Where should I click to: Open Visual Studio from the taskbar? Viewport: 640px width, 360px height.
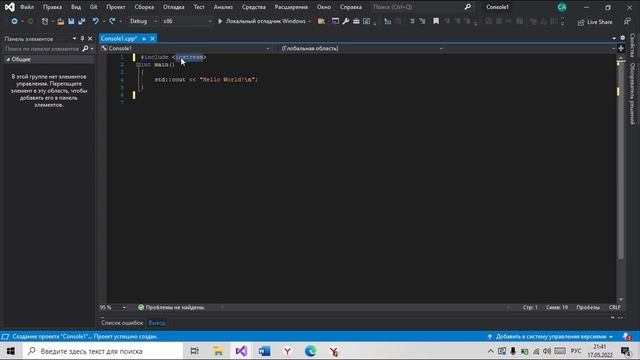tap(241, 351)
